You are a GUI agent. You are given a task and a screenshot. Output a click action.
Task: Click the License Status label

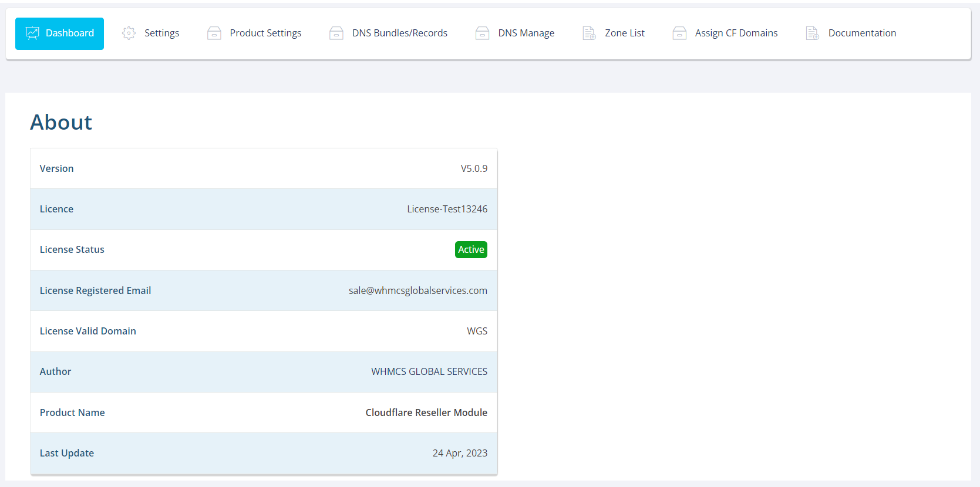(x=72, y=249)
